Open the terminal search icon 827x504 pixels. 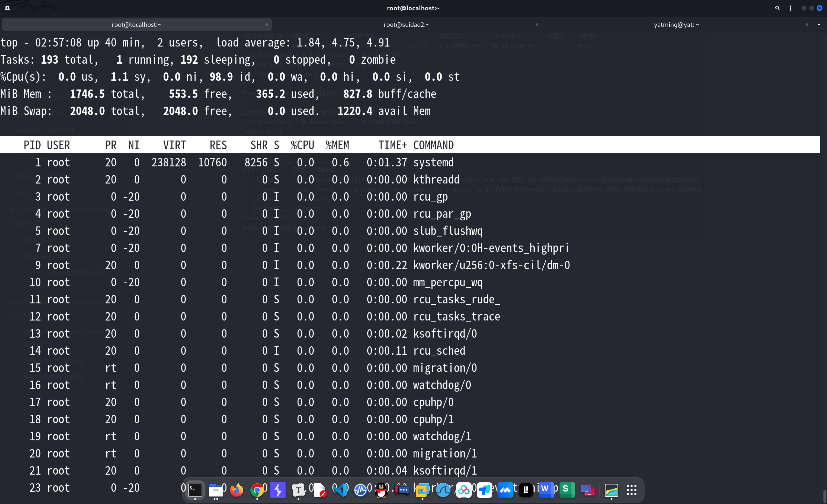777,8
